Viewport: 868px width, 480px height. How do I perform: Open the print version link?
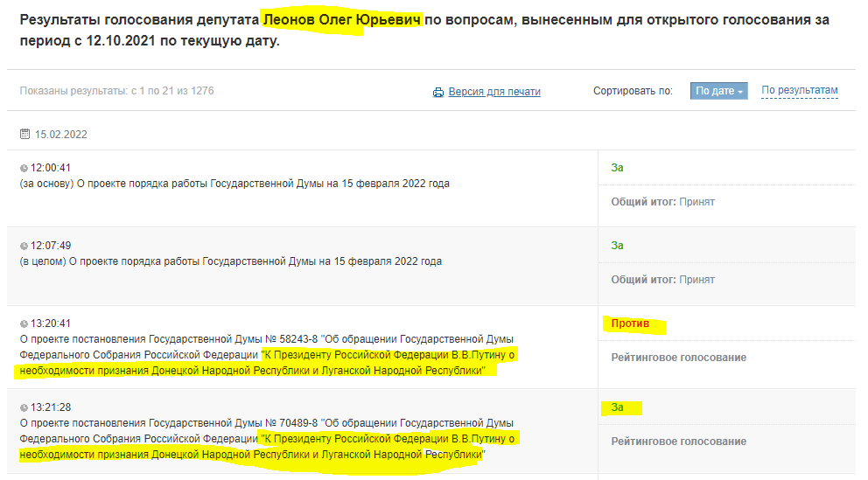click(493, 92)
